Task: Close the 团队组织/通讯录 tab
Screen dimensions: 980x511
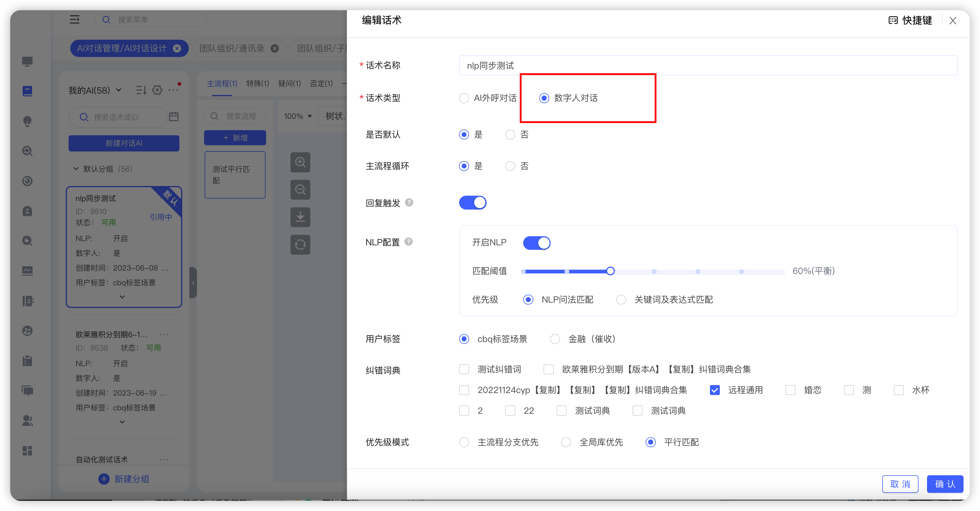Action: [275, 48]
